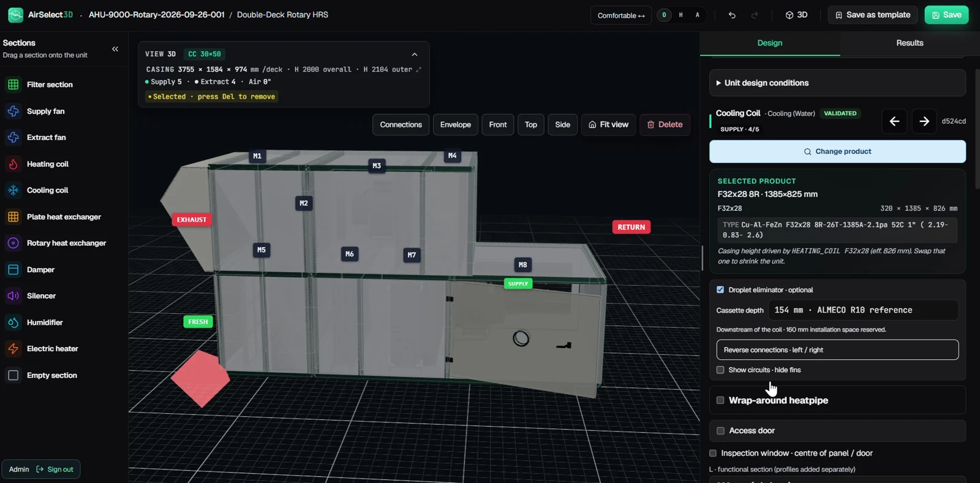
Task: Collapse the Sections sidebar
Action: pos(115,49)
